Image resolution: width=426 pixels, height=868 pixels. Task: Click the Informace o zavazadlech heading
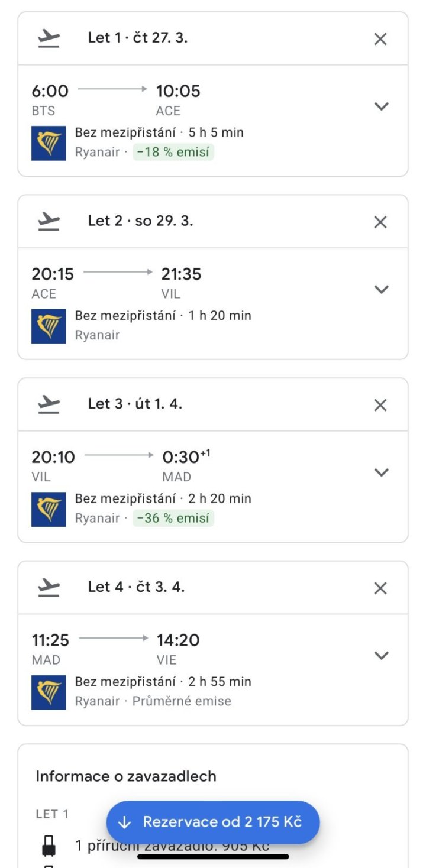coord(126,776)
